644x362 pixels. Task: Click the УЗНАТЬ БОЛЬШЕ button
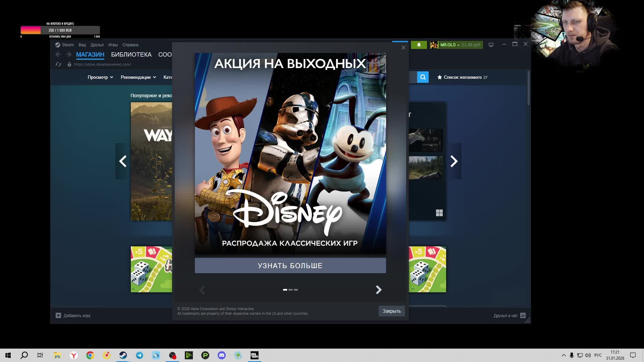pyautogui.click(x=290, y=265)
